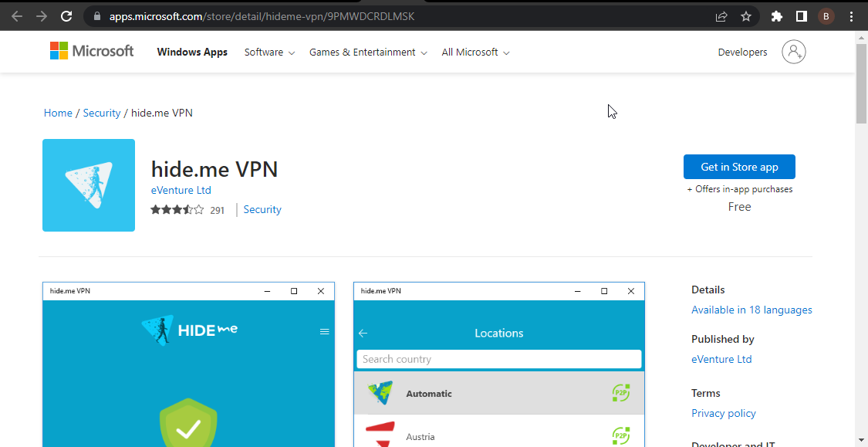Click the Microsoft logo

pyautogui.click(x=92, y=52)
